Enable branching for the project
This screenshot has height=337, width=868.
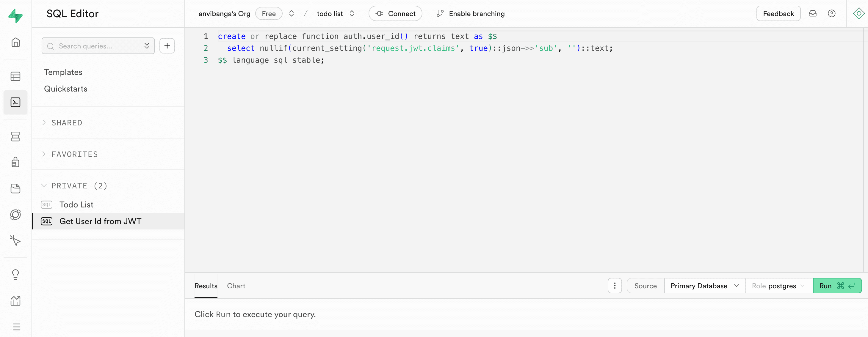pos(470,13)
